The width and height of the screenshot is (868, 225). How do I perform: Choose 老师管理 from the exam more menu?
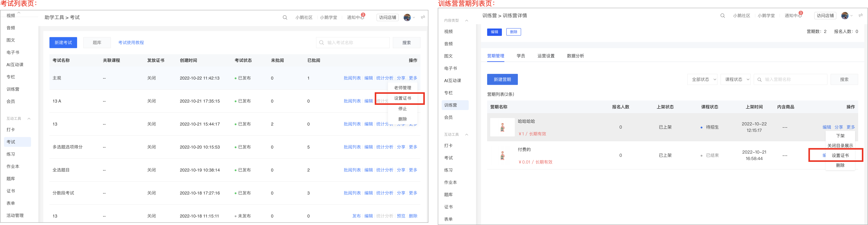(x=403, y=88)
